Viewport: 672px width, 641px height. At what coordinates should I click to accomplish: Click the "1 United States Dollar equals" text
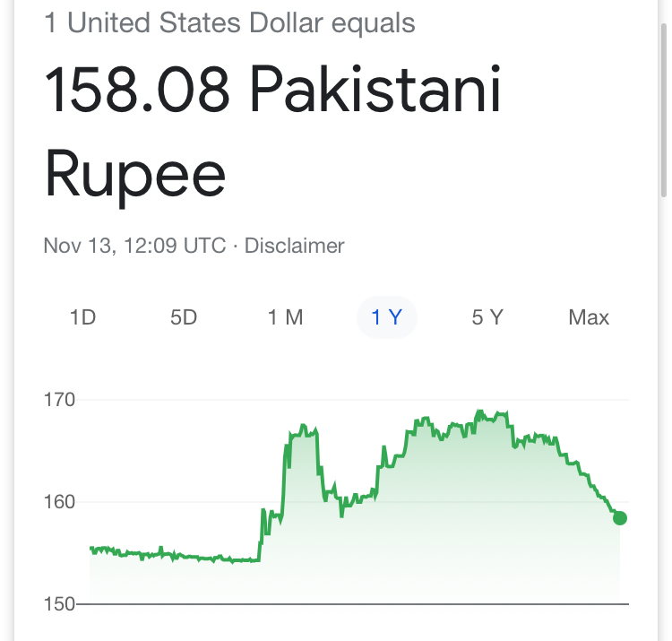pos(229,22)
